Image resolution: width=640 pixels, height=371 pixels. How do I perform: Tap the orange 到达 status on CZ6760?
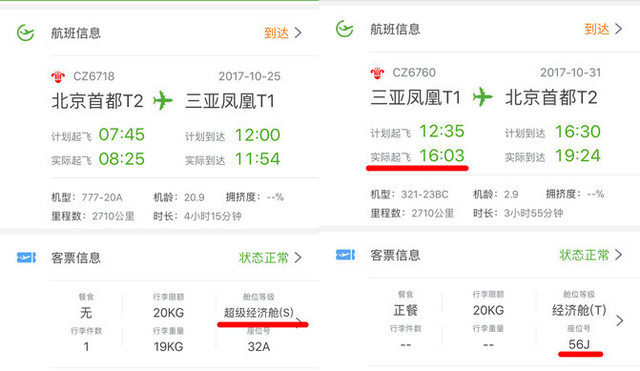(x=597, y=29)
